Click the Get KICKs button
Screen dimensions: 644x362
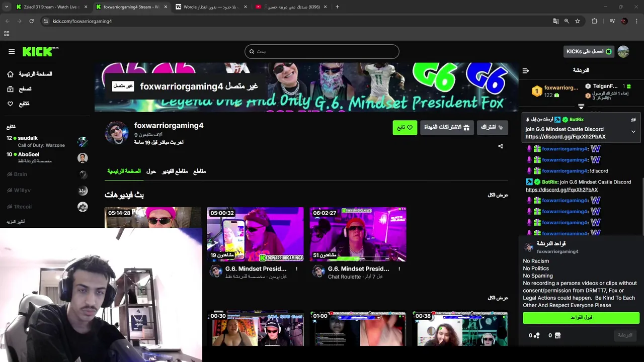click(589, 51)
